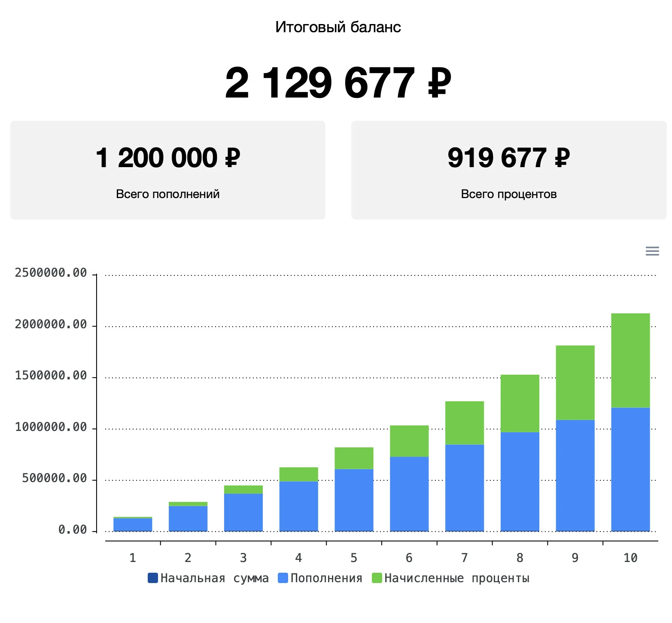Open the chart hamburger menu
672x623 pixels.
652,251
